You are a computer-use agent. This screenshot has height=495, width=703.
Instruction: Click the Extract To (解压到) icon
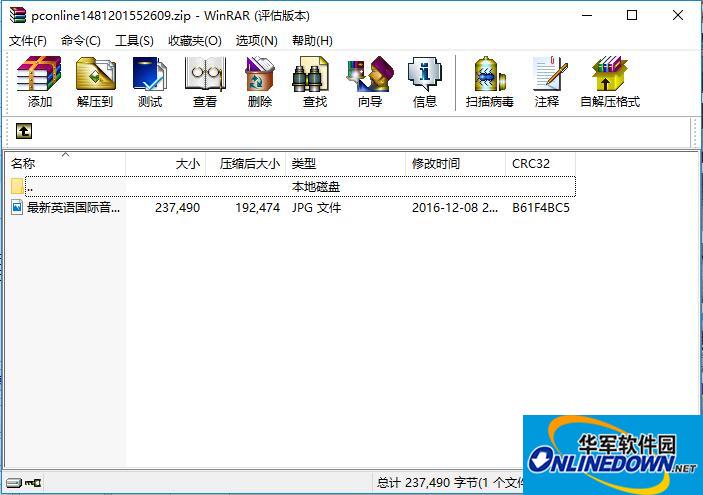[95, 82]
